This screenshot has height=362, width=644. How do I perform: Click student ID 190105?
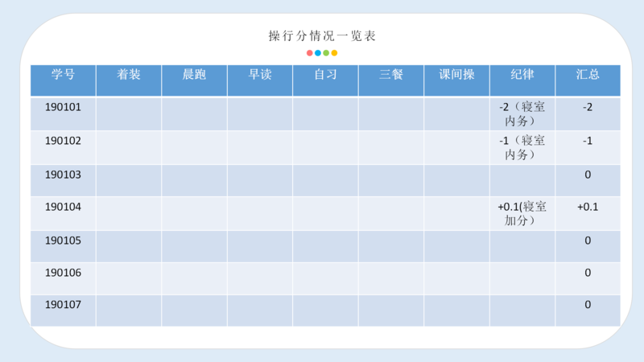pos(63,241)
